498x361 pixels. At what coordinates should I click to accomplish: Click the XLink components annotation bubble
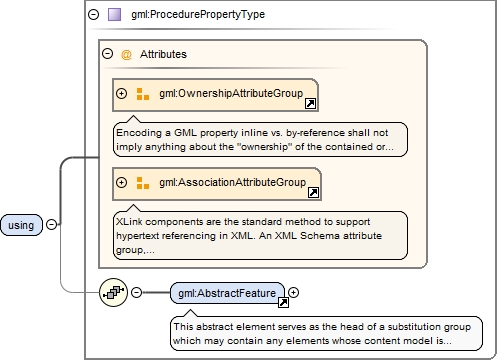click(260, 235)
